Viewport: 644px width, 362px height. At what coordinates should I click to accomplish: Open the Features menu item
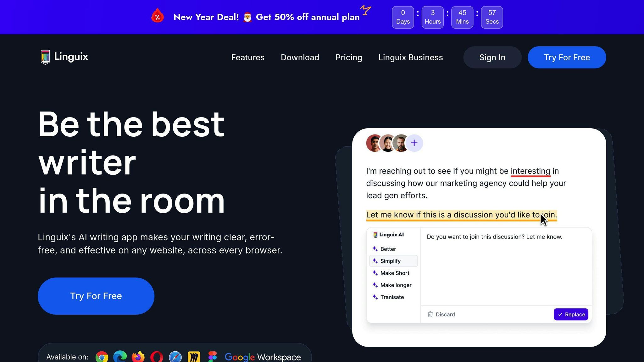pos(248,58)
